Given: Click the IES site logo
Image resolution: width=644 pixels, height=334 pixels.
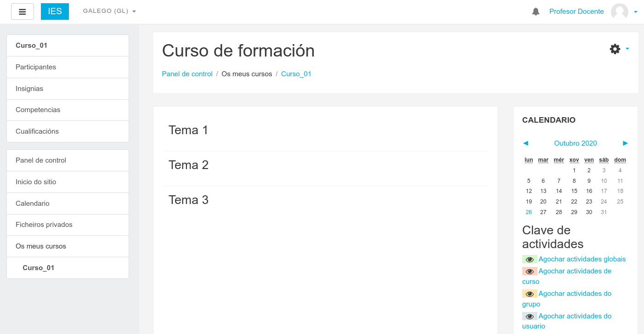Looking at the screenshot, I should pos(55,11).
